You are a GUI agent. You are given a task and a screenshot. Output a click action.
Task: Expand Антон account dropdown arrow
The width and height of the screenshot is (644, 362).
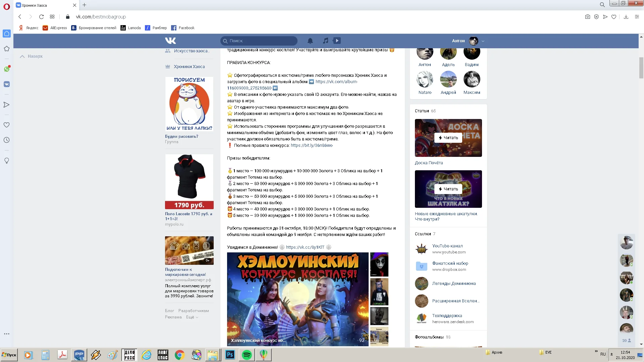483,41
